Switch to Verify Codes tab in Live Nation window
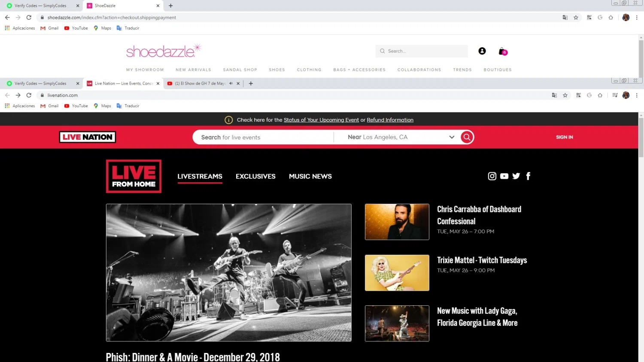Image resolution: width=644 pixels, height=362 pixels. (x=40, y=84)
